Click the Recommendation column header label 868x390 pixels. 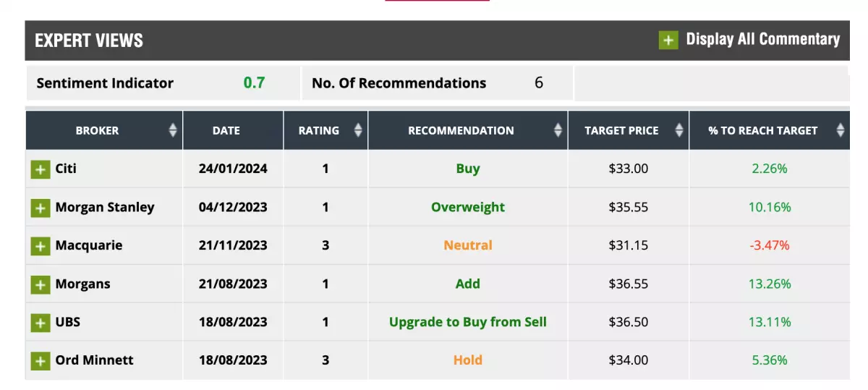click(461, 131)
